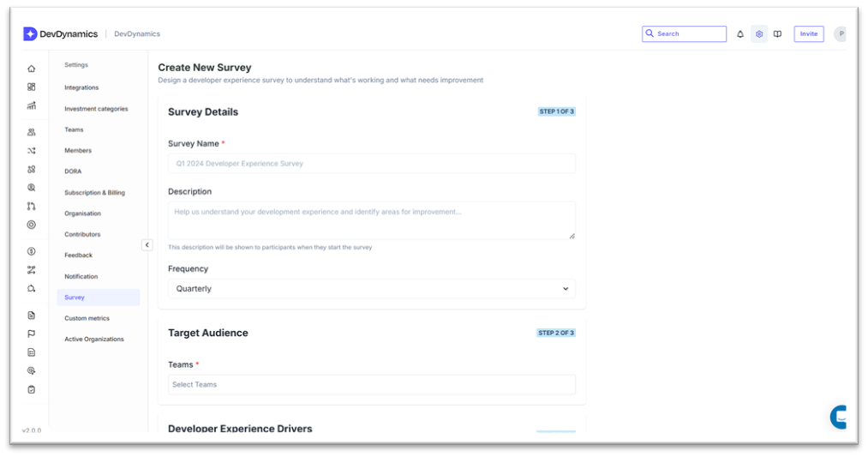Open the flag icon in sidebar
This screenshot has height=457, width=868.
(x=32, y=334)
